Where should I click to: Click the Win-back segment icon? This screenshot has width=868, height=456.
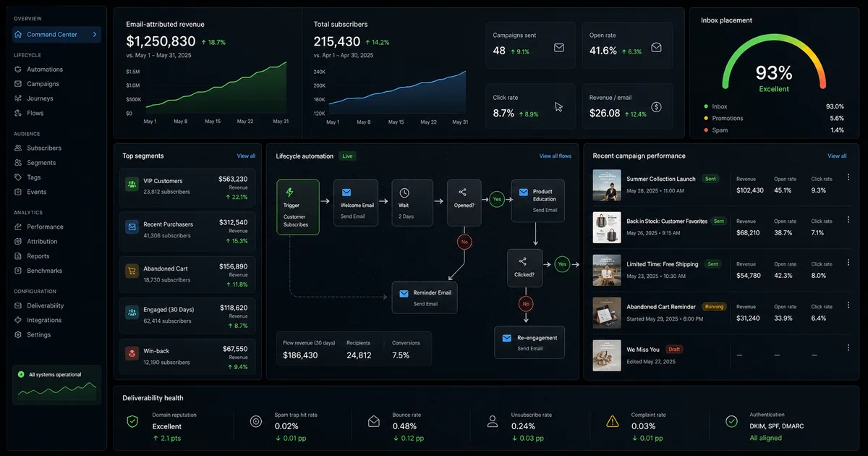[x=132, y=354]
